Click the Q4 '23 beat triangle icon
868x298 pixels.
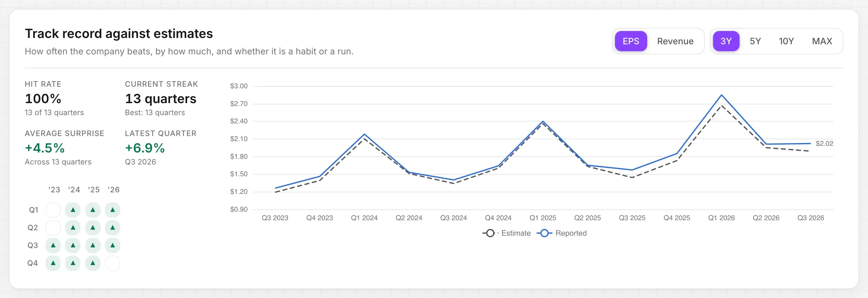tap(53, 263)
